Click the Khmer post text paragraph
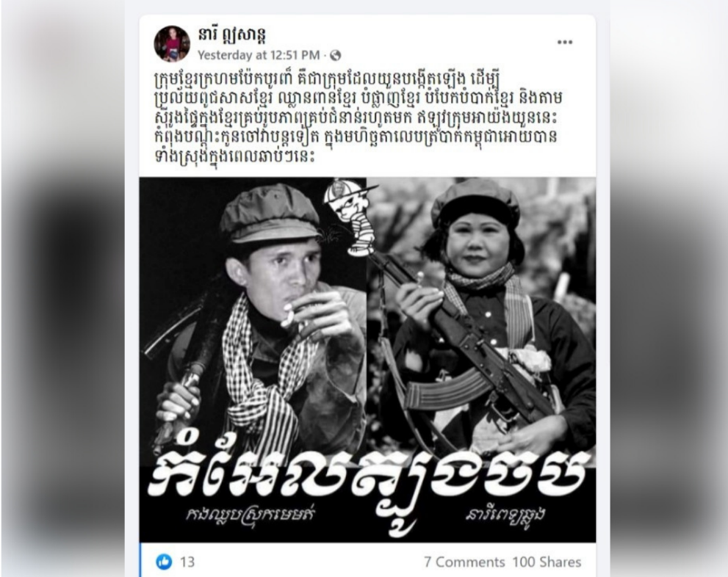 click(x=358, y=117)
